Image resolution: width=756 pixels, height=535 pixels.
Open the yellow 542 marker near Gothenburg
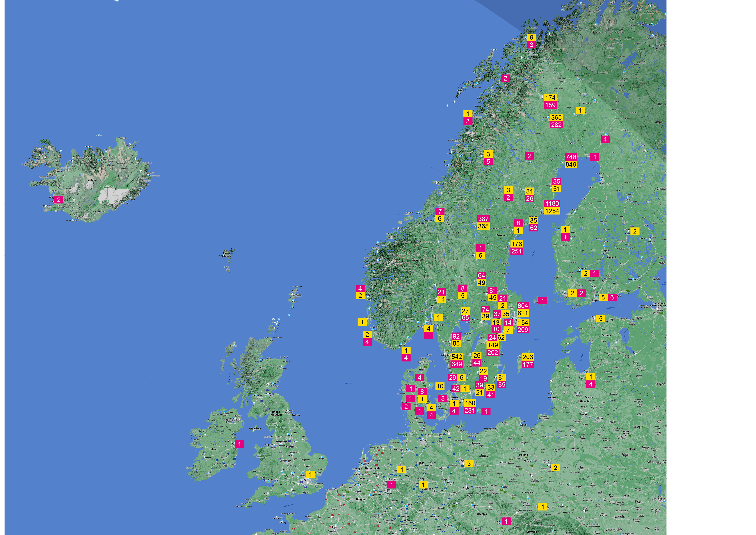point(457,357)
